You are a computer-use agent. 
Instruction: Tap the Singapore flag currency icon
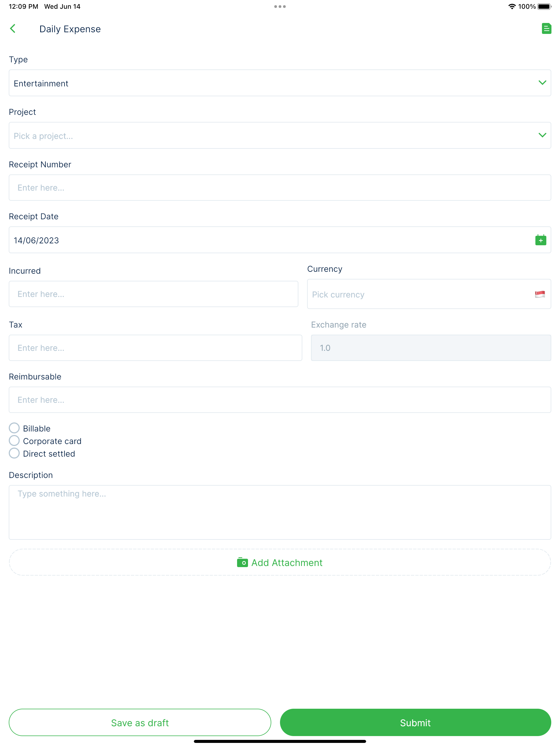pyautogui.click(x=539, y=294)
